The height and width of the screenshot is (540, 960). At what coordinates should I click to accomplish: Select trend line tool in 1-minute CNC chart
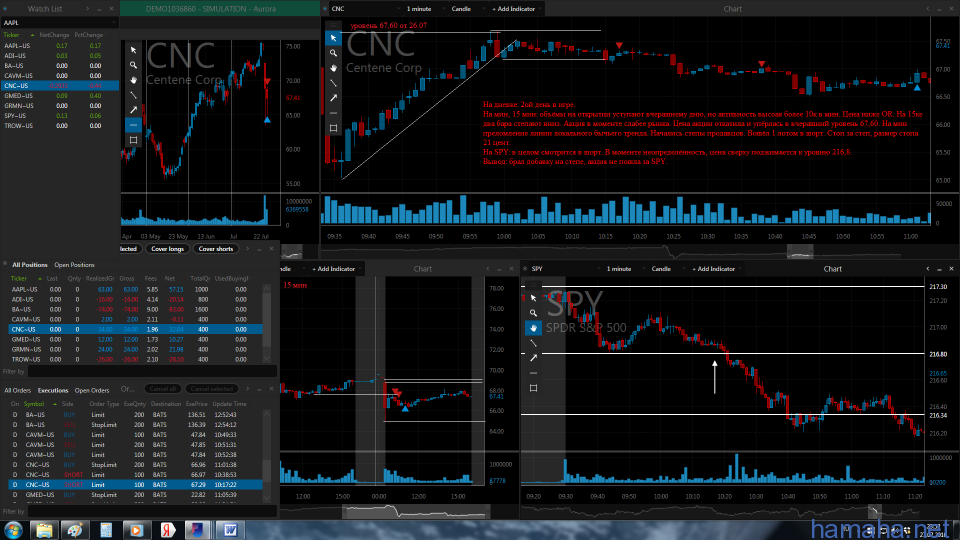[333, 83]
